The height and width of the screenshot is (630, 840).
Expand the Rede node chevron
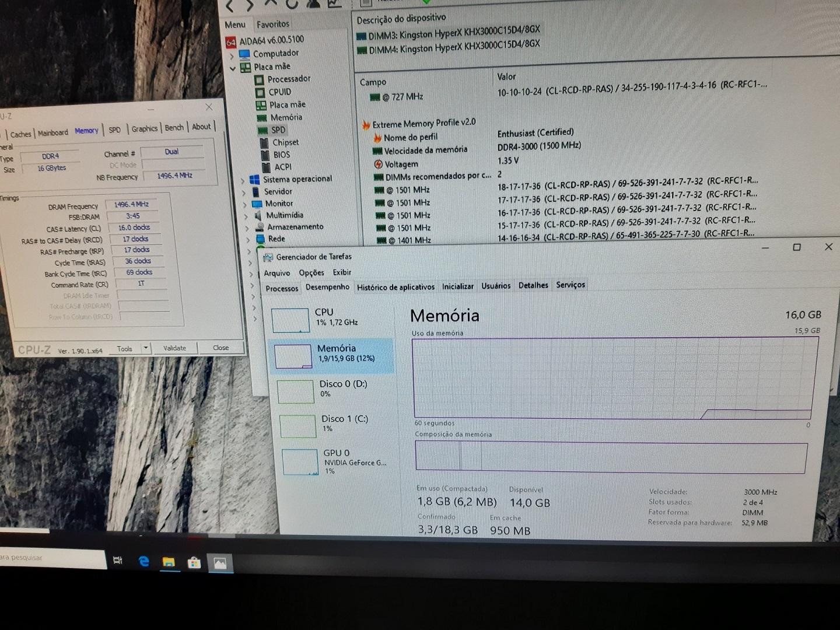[x=248, y=240]
